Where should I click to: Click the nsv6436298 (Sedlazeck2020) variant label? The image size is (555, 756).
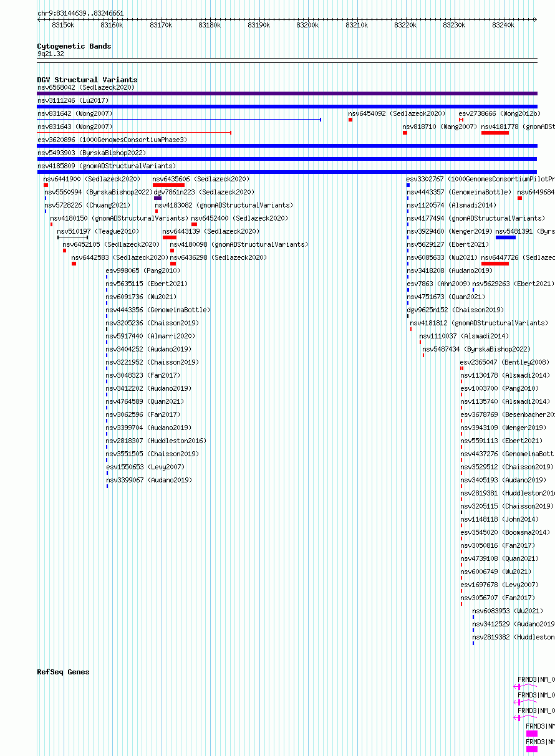219,258
